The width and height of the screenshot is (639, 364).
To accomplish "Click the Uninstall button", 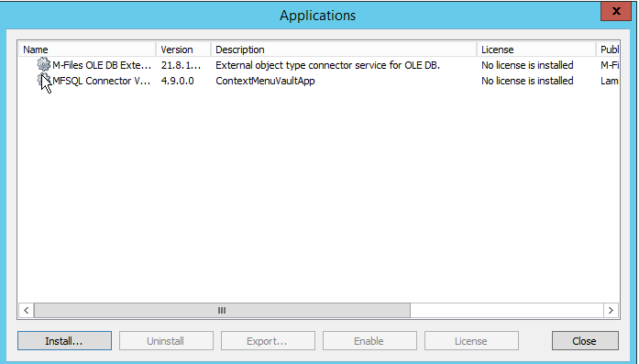I will pos(166,341).
